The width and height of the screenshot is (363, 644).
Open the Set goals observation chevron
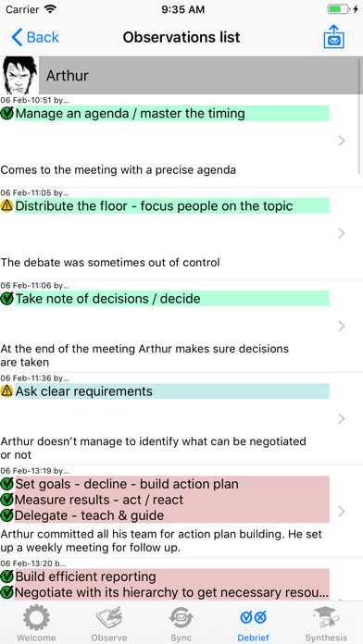[x=341, y=512]
